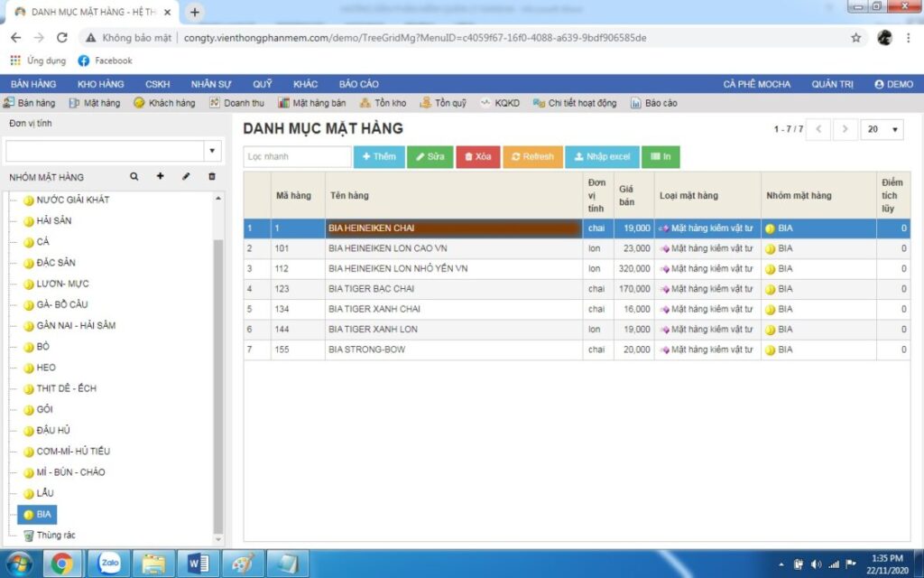924x578 pixels.
Task: Select the BIA STRONG-BOW row
Action: coord(577,350)
